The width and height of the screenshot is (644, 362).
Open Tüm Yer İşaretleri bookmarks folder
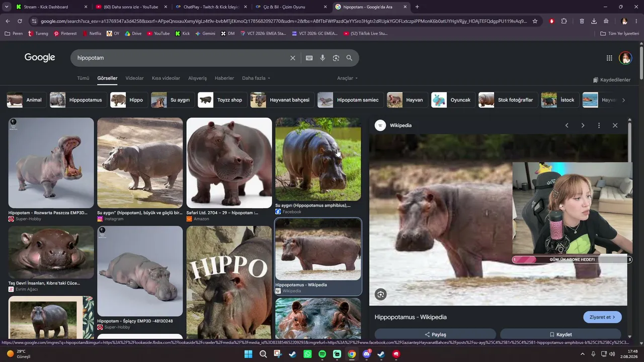(620, 34)
